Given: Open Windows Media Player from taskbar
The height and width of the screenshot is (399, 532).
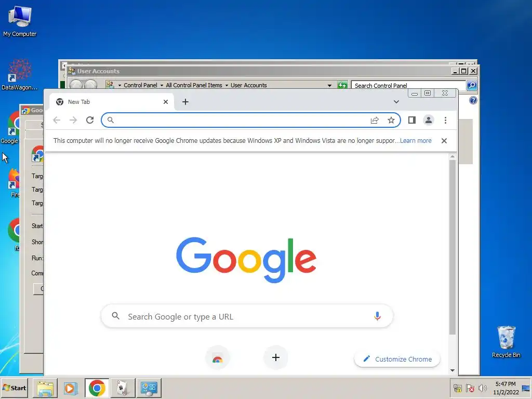Looking at the screenshot, I should click(x=71, y=388).
